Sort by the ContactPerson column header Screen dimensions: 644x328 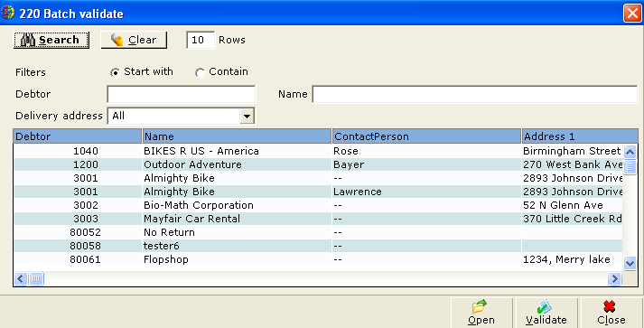426,136
